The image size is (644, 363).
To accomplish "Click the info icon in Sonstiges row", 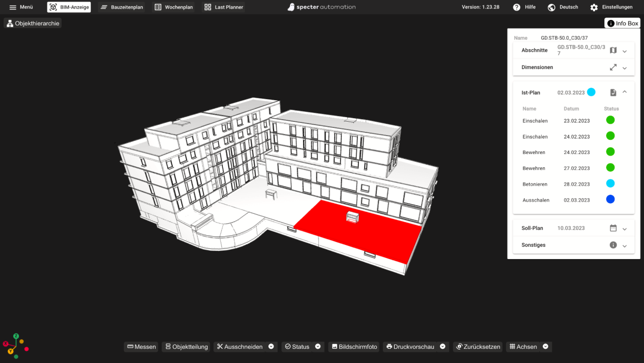I will (x=613, y=245).
